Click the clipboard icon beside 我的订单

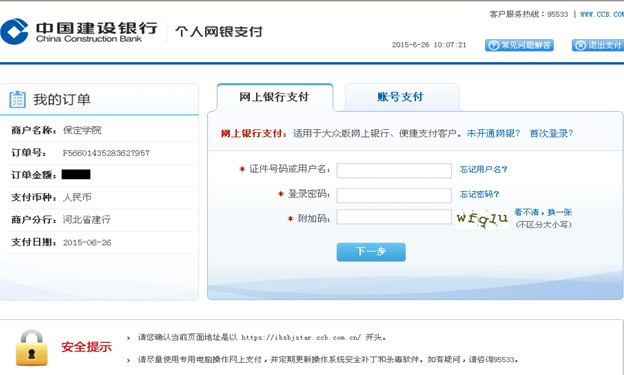(17, 100)
